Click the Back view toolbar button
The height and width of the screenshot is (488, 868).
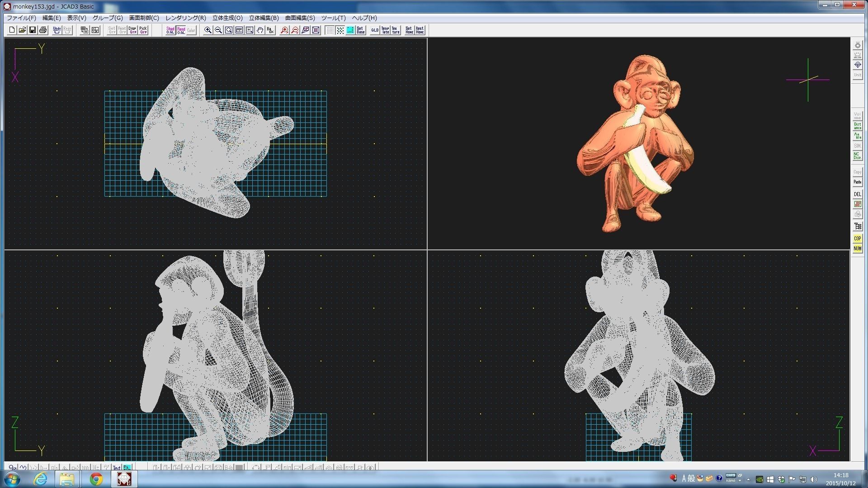pos(270,30)
